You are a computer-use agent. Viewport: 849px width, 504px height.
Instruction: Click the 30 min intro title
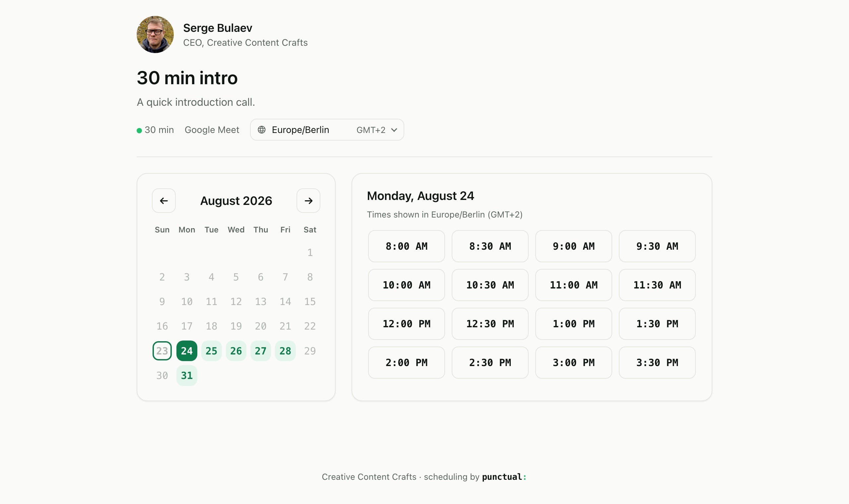pyautogui.click(x=187, y=78)
